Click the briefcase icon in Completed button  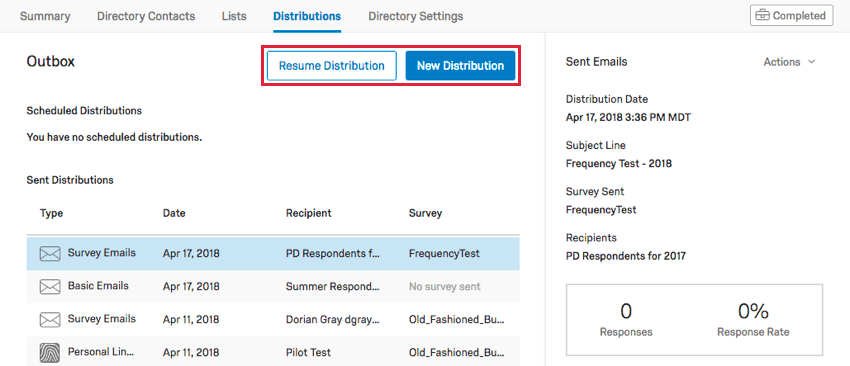click(x=762, y=16)
